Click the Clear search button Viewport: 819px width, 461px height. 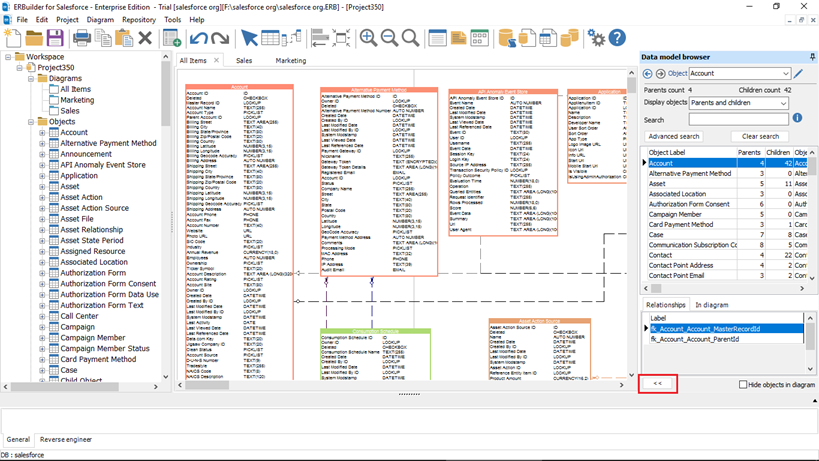click(x=760, y=136)
